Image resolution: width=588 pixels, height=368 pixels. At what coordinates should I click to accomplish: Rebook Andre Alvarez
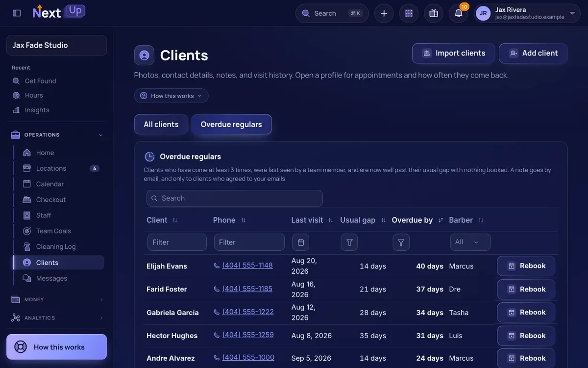(x=526, y=359)
